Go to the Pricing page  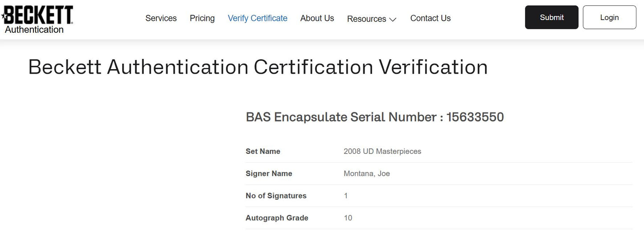[202, 18]
